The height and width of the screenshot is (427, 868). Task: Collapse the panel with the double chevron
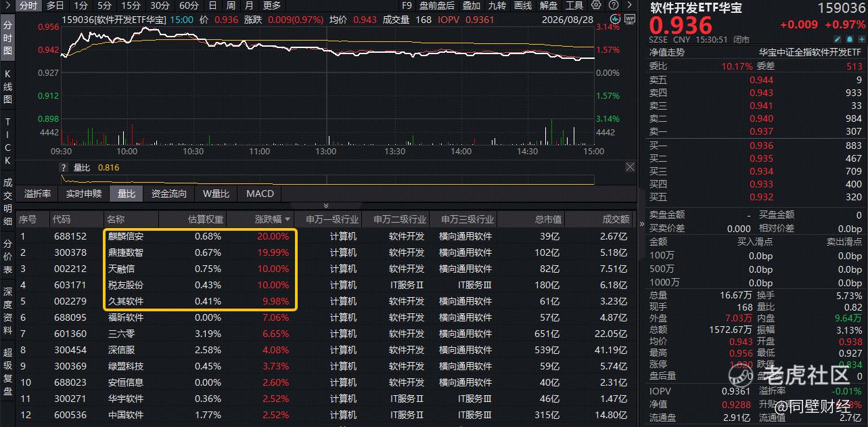325,205
